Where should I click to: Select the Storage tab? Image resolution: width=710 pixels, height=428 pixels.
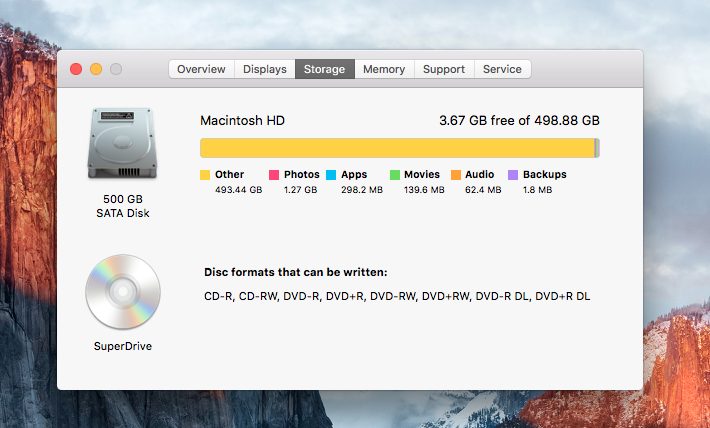pos(325,69)
